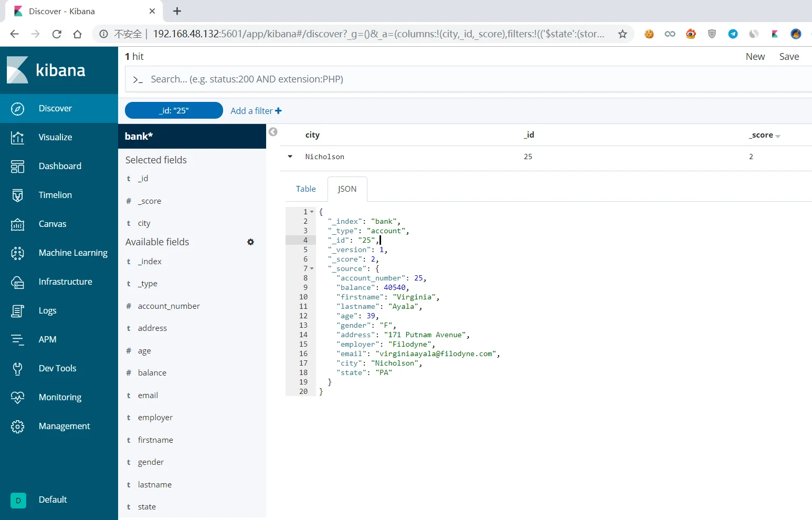Image resolution: width=812 pixels, height=520 pixels.
Task: Collapse the fields sidebar arrow
Action: (x=273, y=132)
